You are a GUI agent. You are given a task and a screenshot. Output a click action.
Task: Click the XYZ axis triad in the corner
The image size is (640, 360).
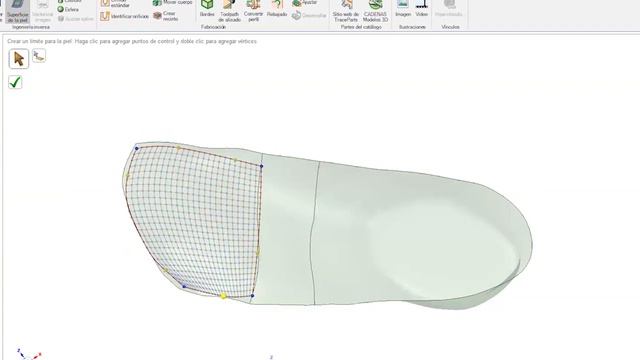[x=29, y=354]
